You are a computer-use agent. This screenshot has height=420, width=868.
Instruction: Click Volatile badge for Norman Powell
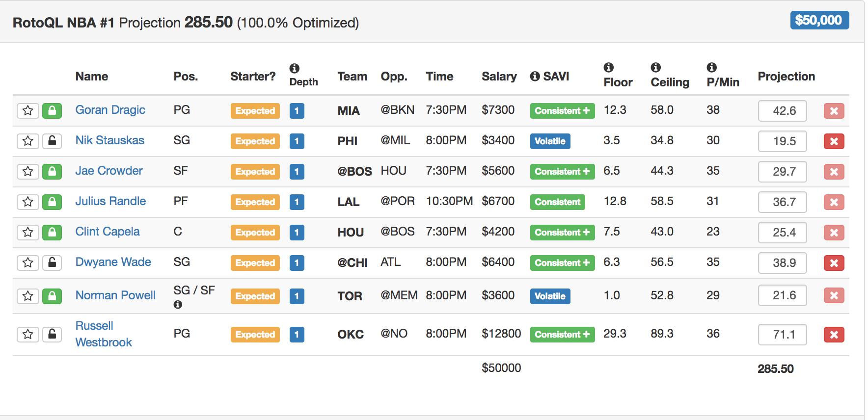click(550, 296)
